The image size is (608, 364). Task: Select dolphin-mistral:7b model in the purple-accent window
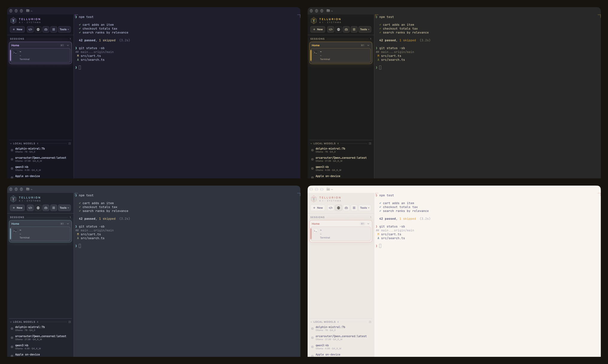(x=40, y=150)
